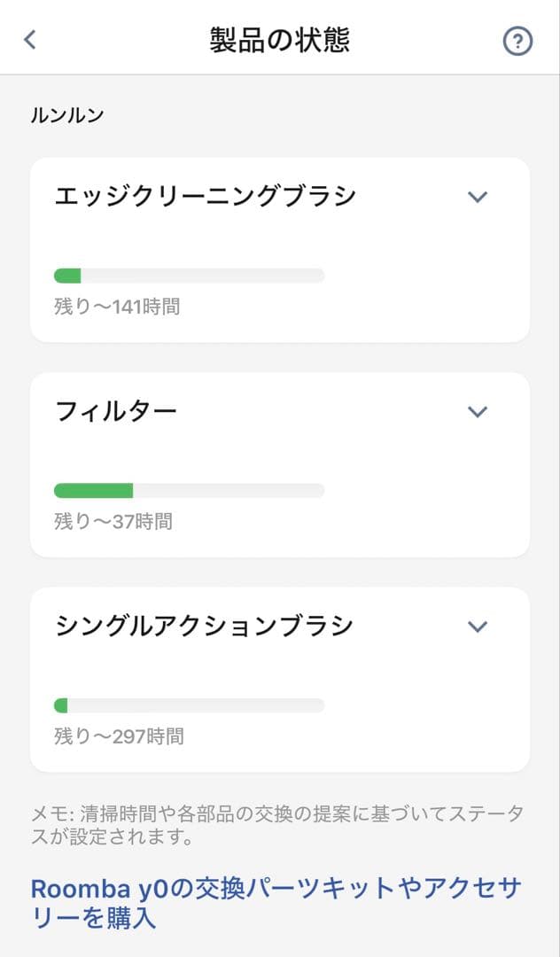
Task: Click the 残り～297時間 label
Action: [x=119, y=735]
